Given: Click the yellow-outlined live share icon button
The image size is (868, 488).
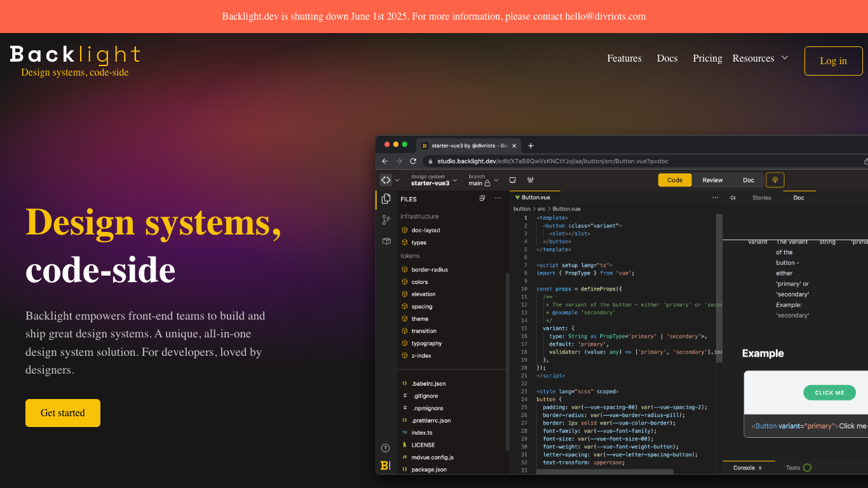Looking at the screenshot, I should point(775,180).
